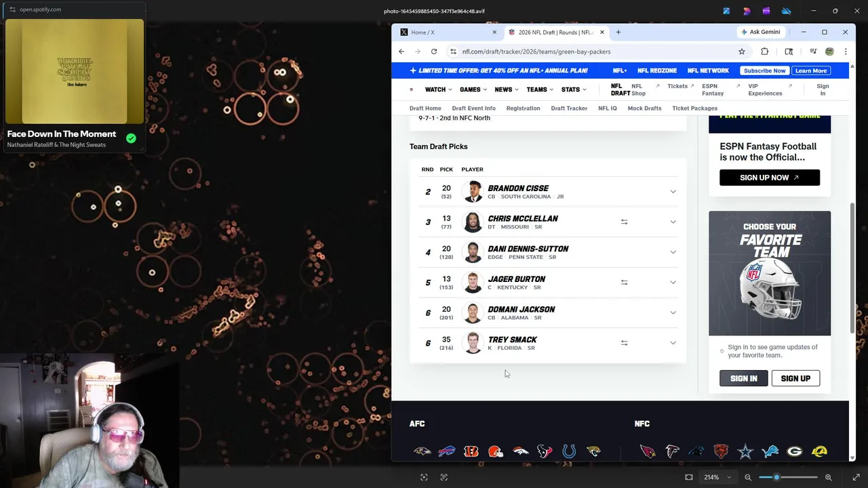
Task: Click the Buffalo Bills logo
Action: [446, 451]
